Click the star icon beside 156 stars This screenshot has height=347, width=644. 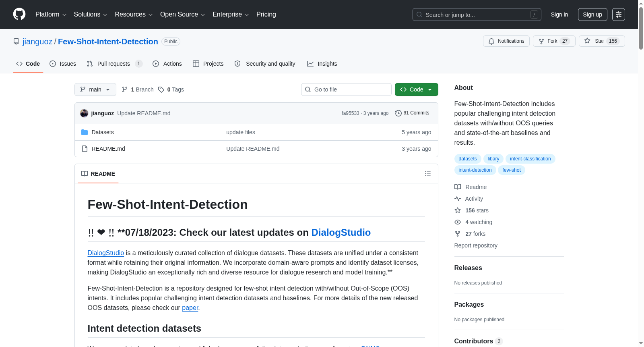point(458,210)
